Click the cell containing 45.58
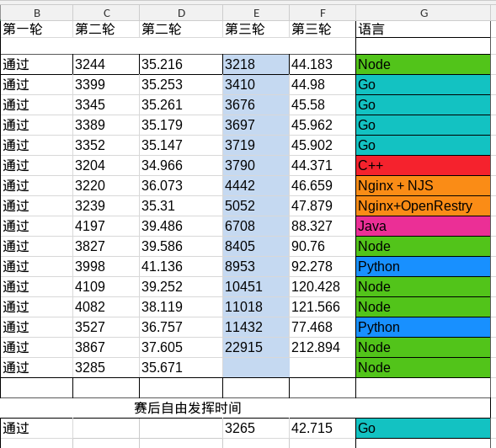Viewport: 496px width, 448px height. (323, 105)
